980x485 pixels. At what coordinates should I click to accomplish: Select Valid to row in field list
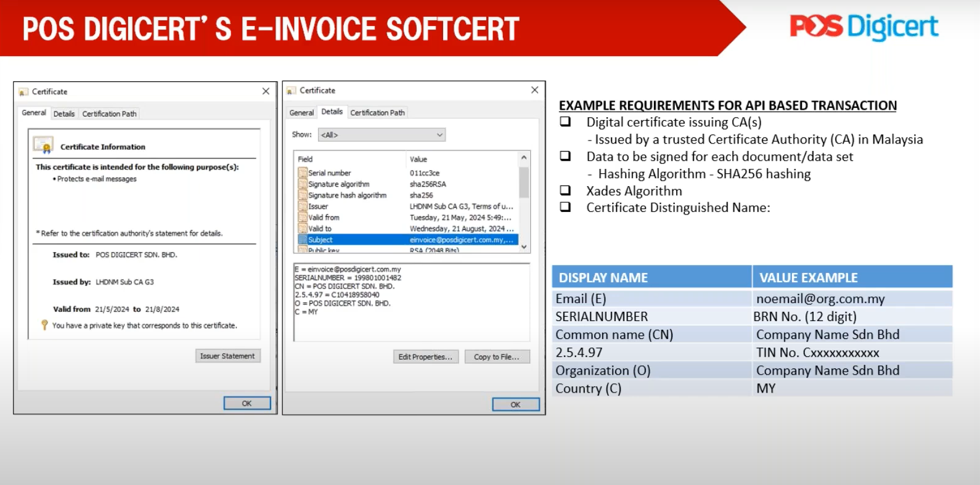click(x=407, y=229)
